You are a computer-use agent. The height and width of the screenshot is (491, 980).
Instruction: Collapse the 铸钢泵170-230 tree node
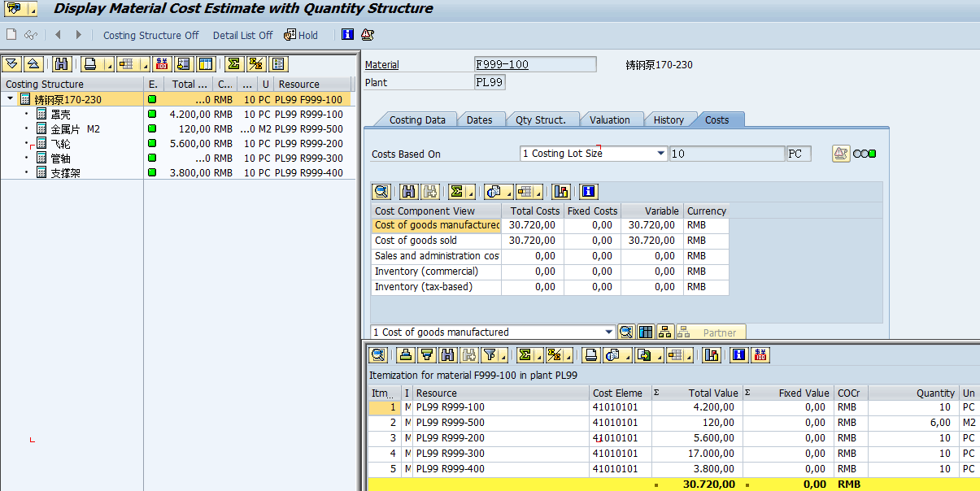pos(10,99)
